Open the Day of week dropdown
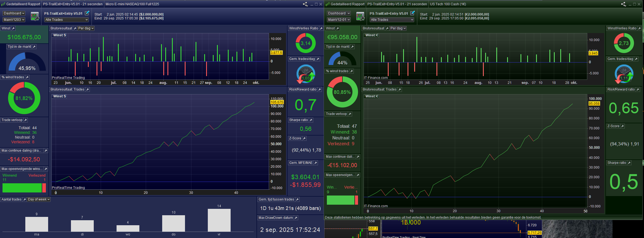The image size is (644, 238). point(39,199)
